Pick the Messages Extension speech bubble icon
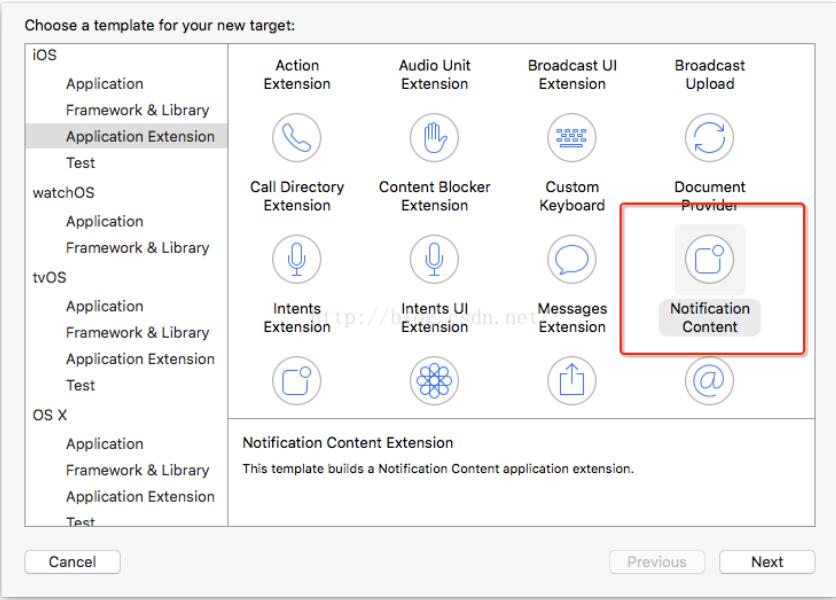This screenshot has width=836, height=600. [572, 259]
